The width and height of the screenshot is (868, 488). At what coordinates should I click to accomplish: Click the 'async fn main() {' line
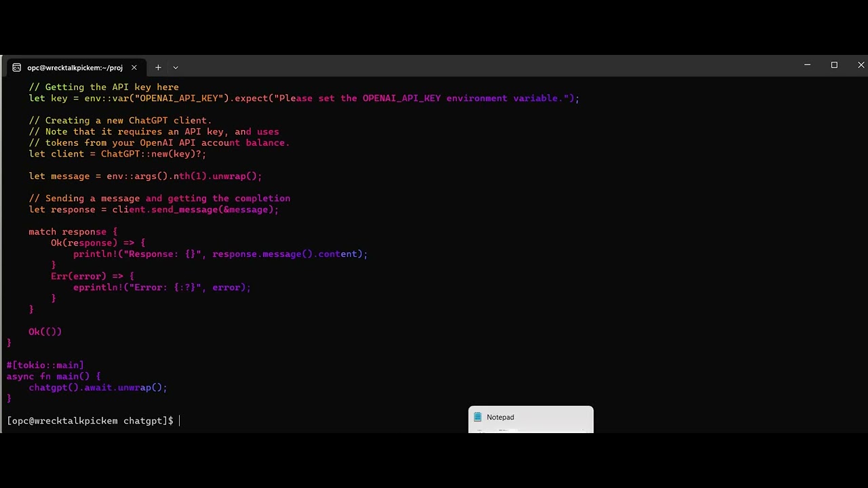[54, 376]
